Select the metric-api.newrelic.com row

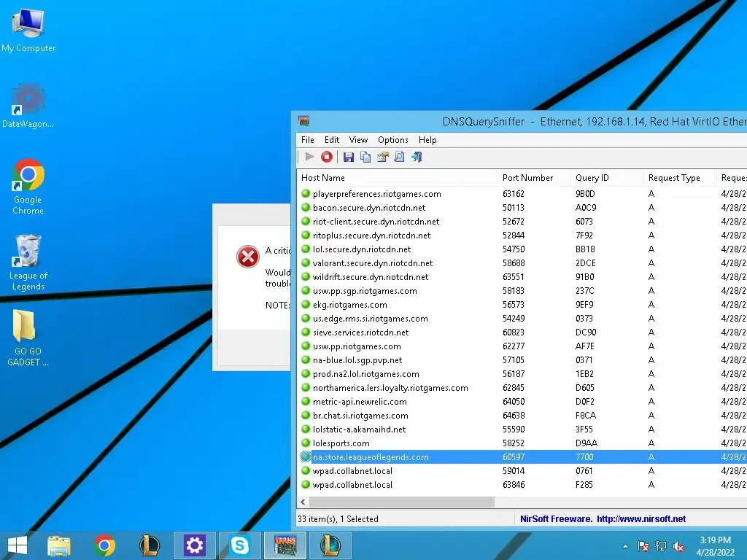(522, 402)
